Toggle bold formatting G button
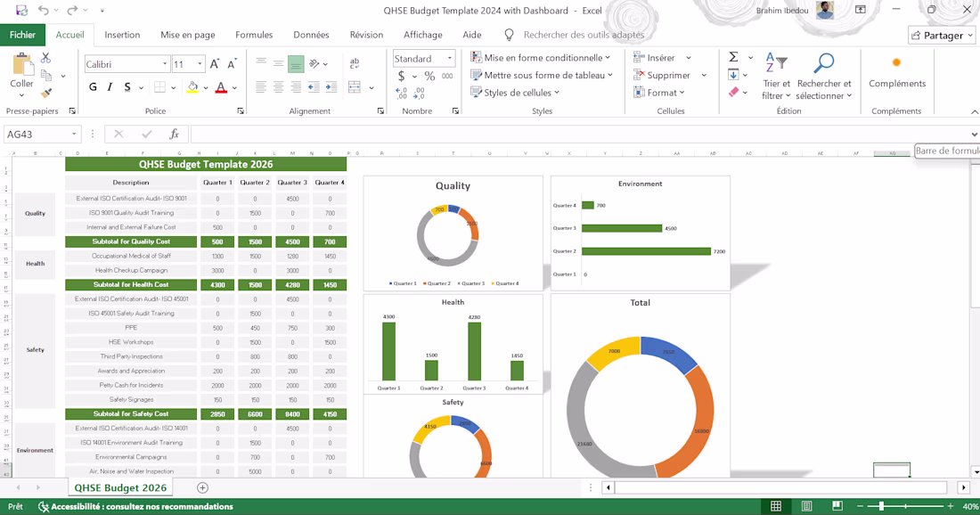The height and width of the screenshot is (515, 980). [94, 87]
